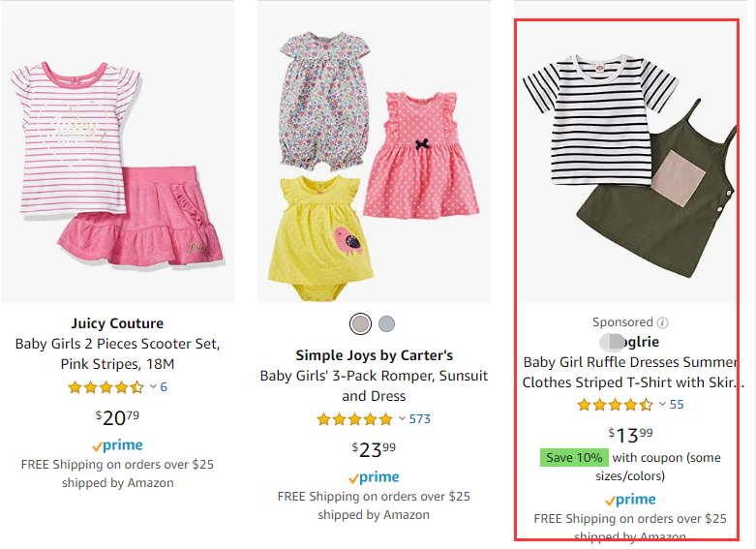Click the star rating of the sponsored striped outfit
The image size is (756, 549).
point(615,405)
